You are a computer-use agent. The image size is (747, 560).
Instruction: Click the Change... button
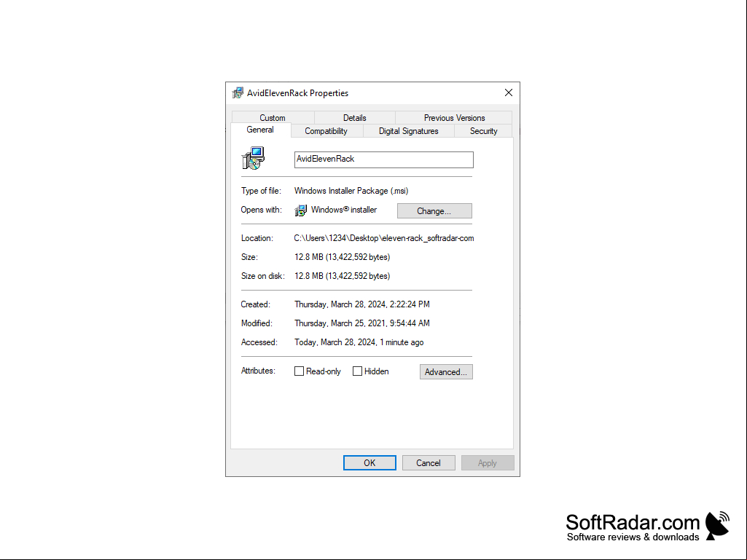(x=434, y=211)
